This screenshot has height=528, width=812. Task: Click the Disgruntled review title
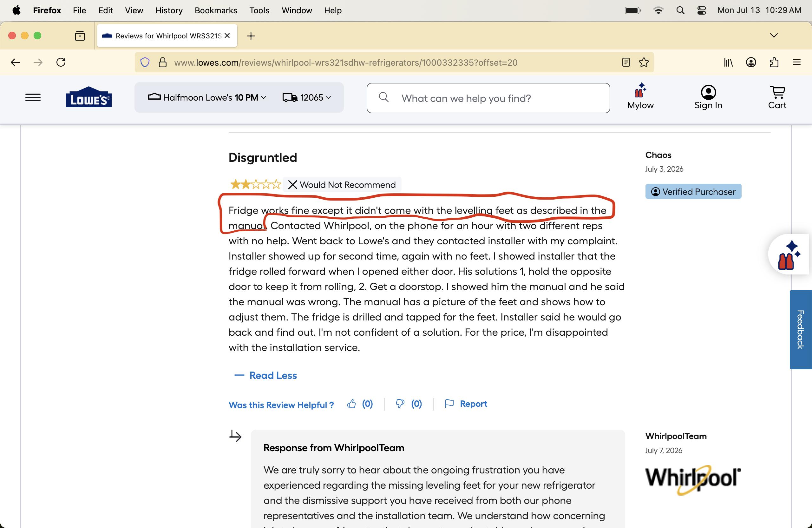tap(263, 158)
